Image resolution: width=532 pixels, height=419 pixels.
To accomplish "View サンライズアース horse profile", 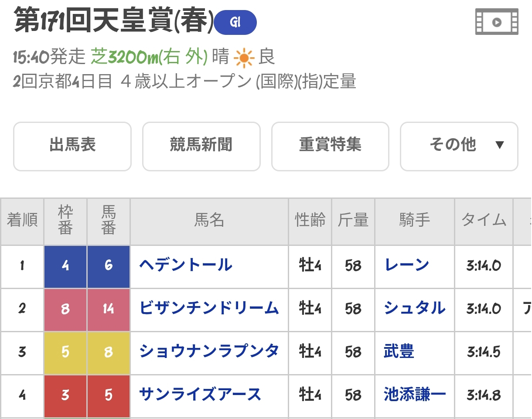I will tap(200, 395).
